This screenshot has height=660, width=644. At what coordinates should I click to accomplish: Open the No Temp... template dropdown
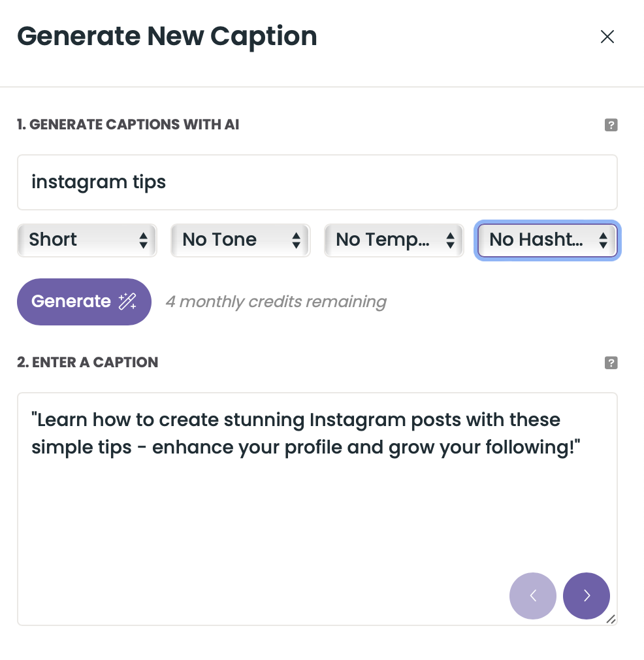tap(385, 240)
